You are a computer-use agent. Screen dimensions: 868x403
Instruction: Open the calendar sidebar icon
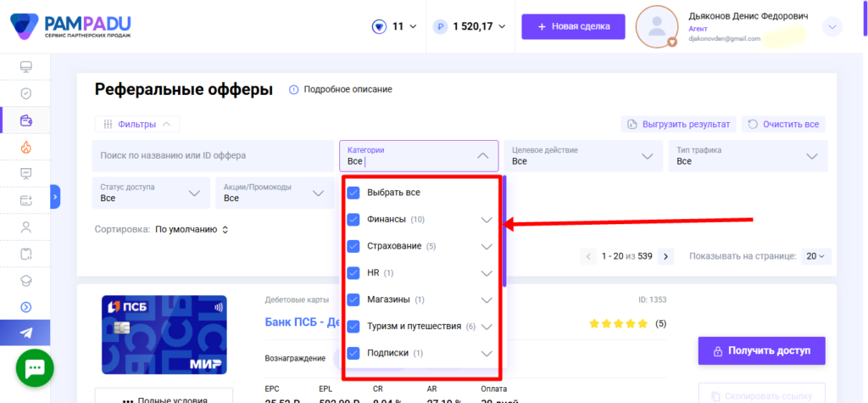(x=25, y=254)
